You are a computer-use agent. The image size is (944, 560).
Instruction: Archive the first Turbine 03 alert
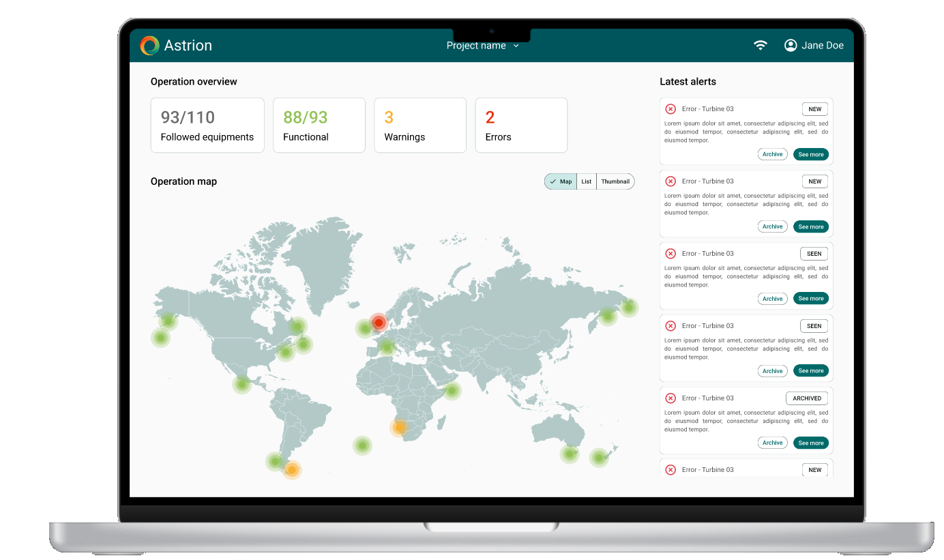772,154
